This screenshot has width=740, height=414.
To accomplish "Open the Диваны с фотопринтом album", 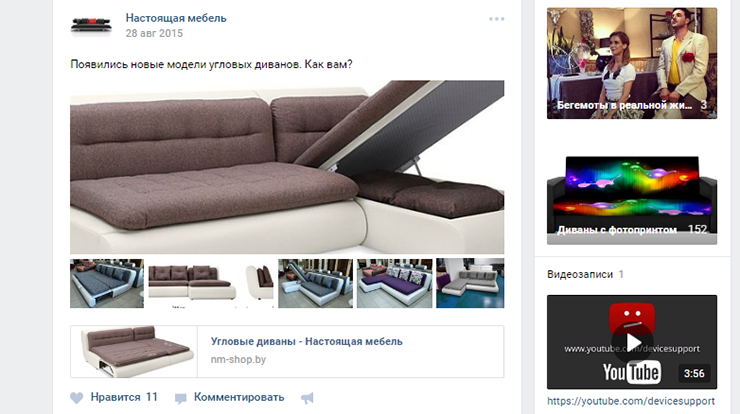I will pos(631,200).
